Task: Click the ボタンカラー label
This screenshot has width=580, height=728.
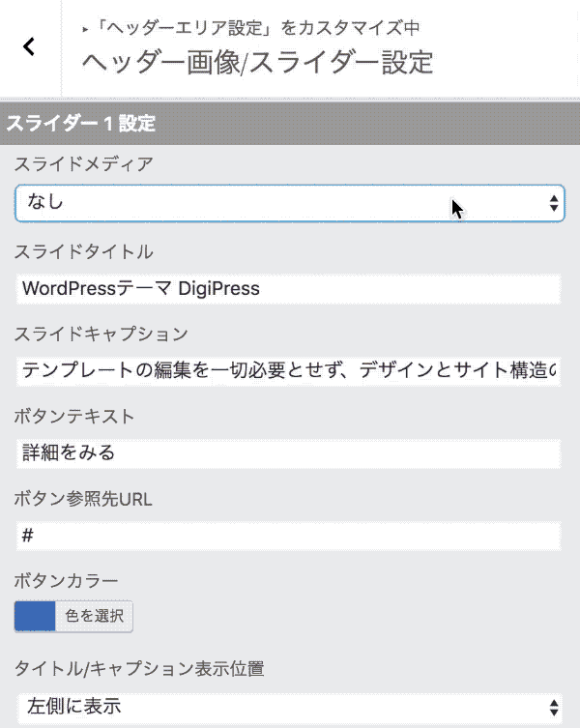Action: pyautogui.click(x=66, y=581)
